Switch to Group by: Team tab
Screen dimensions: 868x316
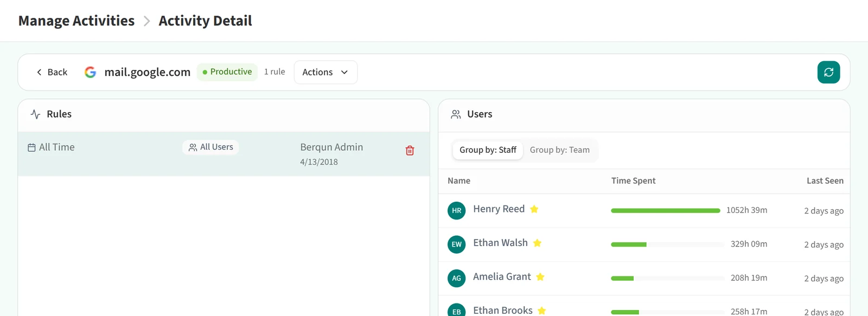coord(559,150)
